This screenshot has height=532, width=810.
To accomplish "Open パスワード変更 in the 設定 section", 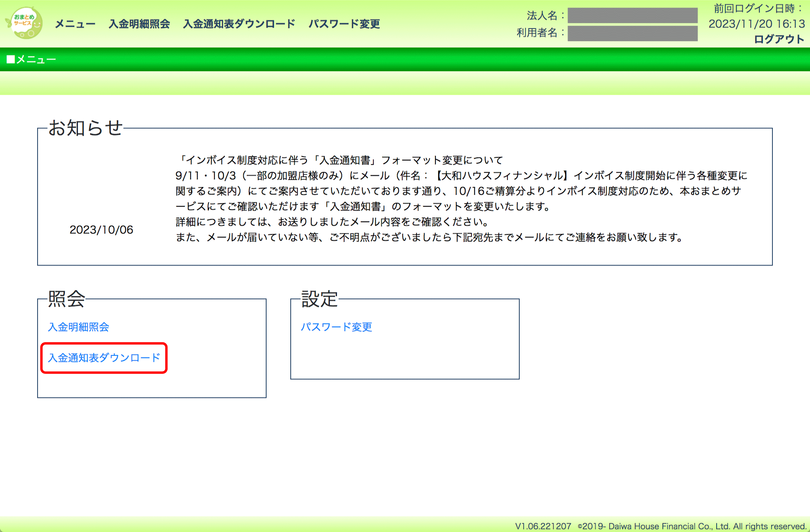I will coord(336,327).
